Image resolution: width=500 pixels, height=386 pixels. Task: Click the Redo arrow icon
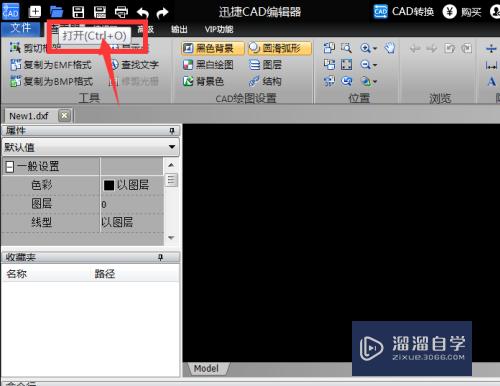tap(163, 13)
